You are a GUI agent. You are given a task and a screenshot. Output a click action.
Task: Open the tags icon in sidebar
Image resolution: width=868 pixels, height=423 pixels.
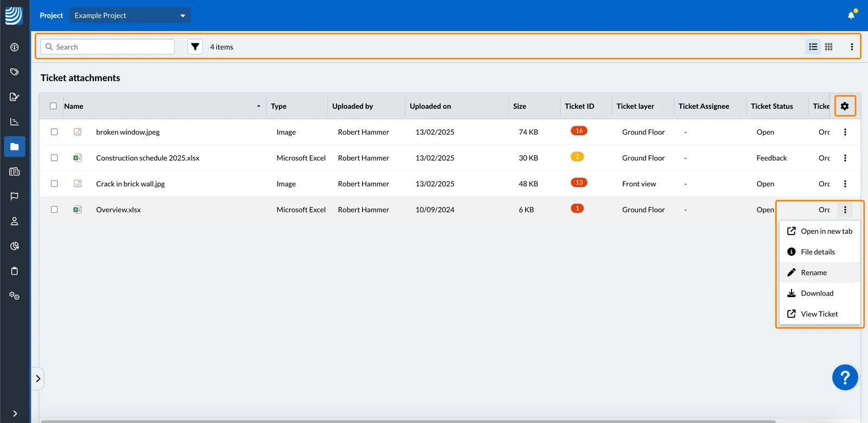point(15,72)
